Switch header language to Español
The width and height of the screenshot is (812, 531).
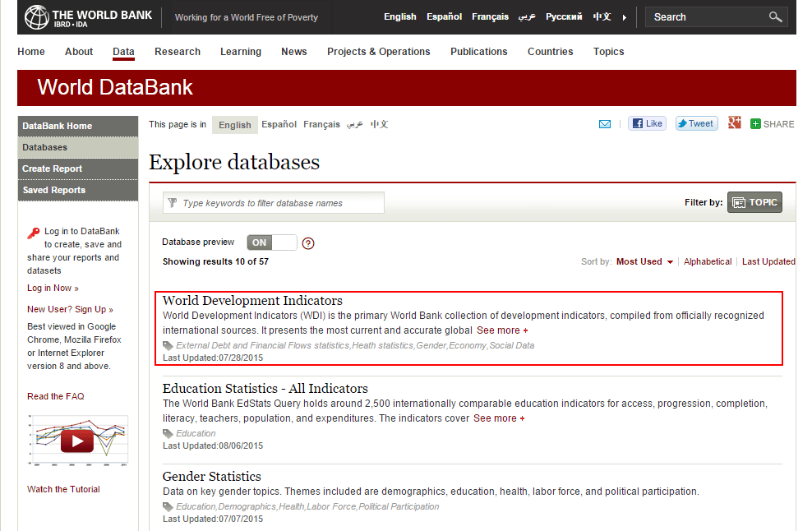point(445,17)
